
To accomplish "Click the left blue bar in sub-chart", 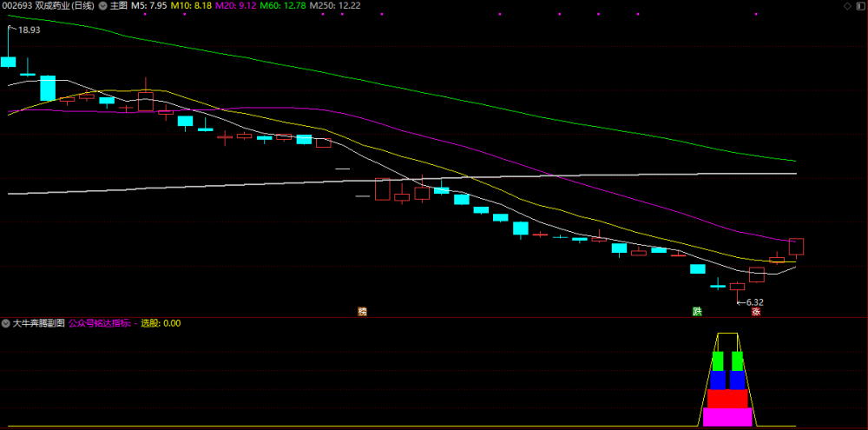I will [718, 380].
